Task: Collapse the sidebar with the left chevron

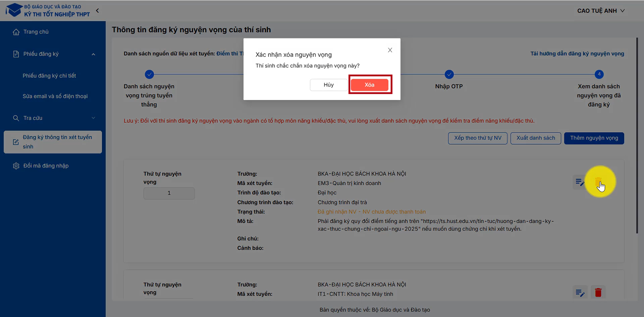Action: click(97, 10)
